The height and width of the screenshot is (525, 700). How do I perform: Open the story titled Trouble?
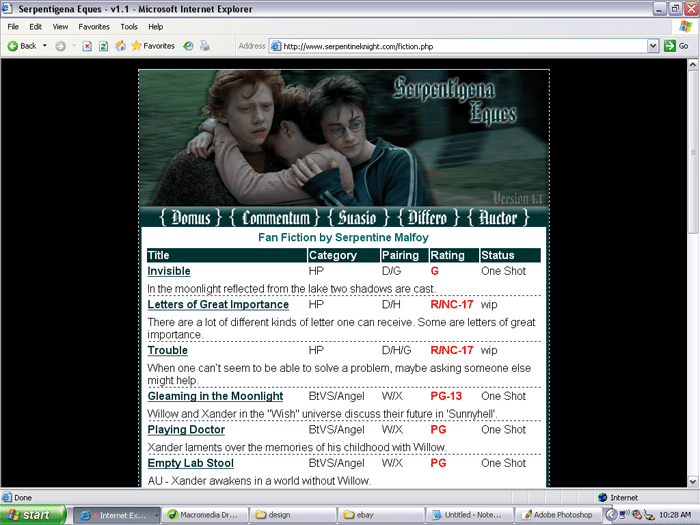coord(167,351)
